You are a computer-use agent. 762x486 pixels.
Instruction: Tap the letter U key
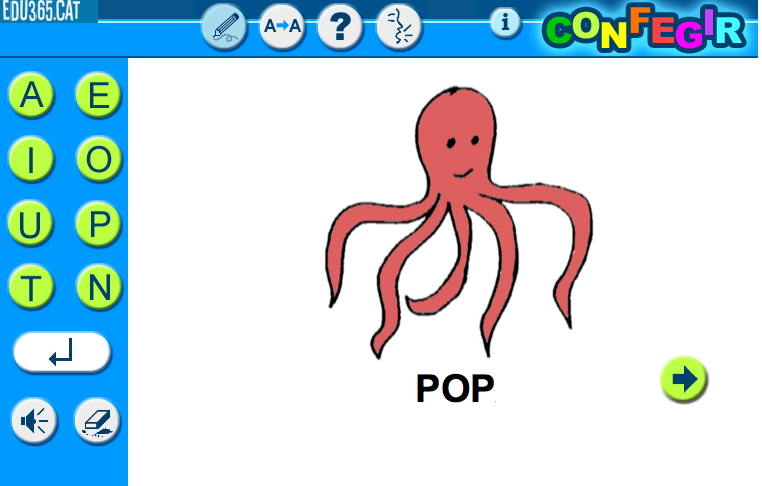(x=31, y=224)
